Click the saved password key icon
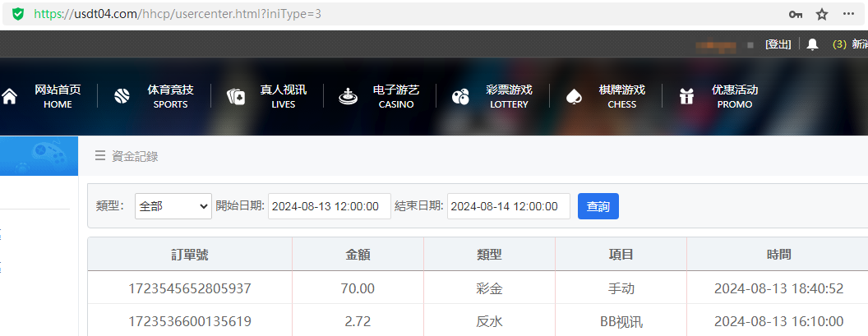 click(795, 14)
